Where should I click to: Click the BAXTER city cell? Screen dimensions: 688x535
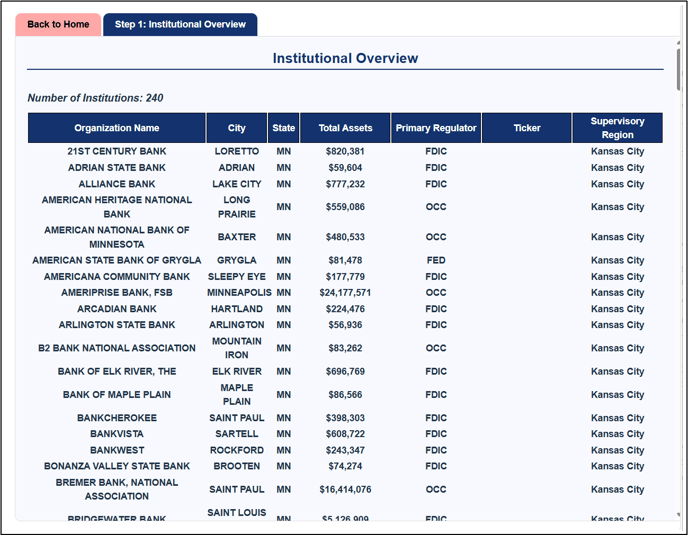[x=236, y=237]
